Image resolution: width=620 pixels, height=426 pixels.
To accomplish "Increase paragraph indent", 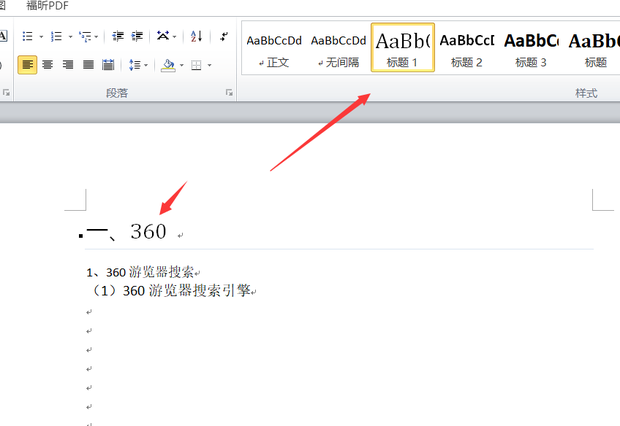I will pos(136,37).
